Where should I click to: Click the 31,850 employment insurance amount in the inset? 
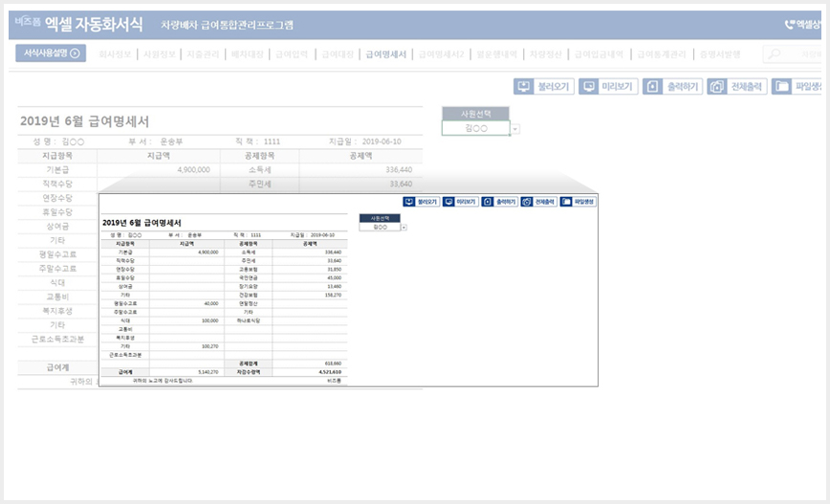[310, 270]
